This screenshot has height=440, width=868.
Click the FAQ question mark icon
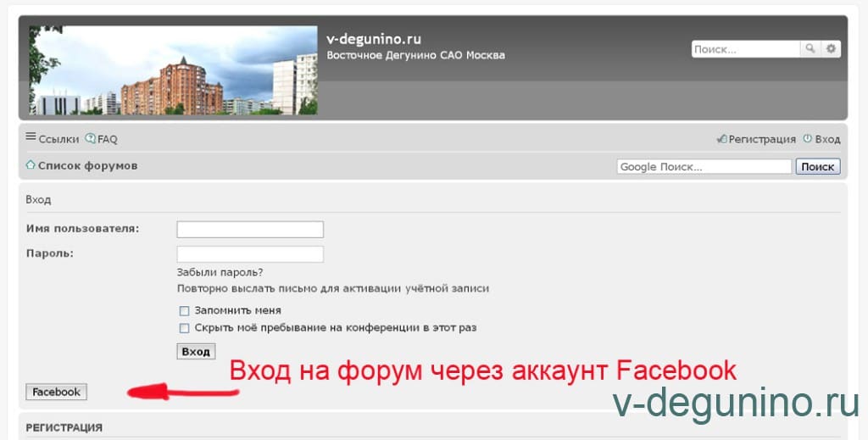pos(91,139)
